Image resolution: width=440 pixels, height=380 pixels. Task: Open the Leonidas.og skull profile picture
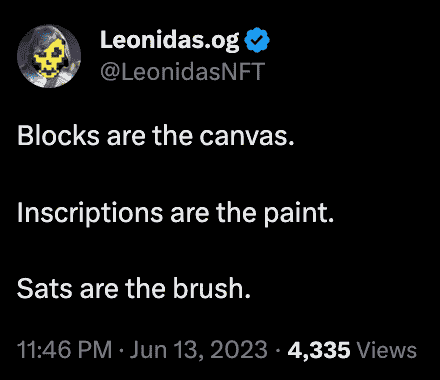(49, 56)
